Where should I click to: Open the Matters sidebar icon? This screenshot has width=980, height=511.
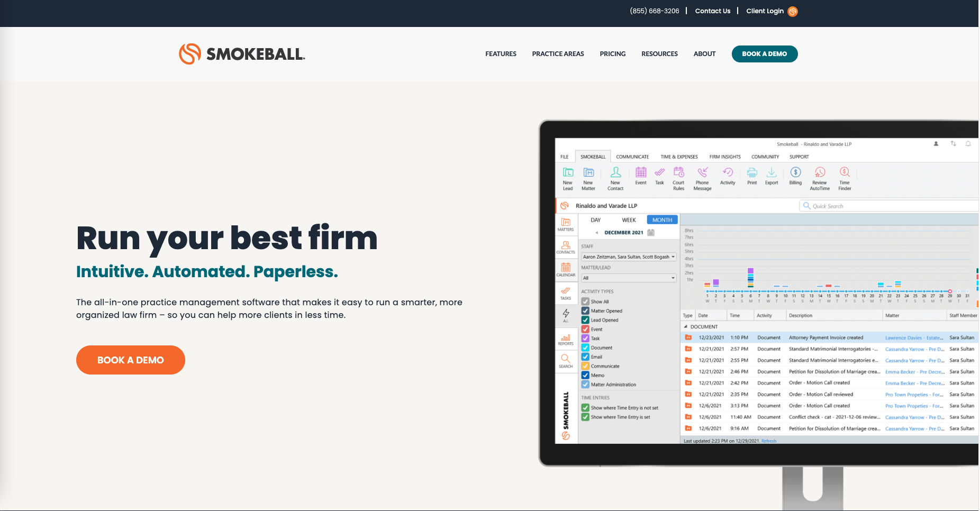[x=566, y=225]
